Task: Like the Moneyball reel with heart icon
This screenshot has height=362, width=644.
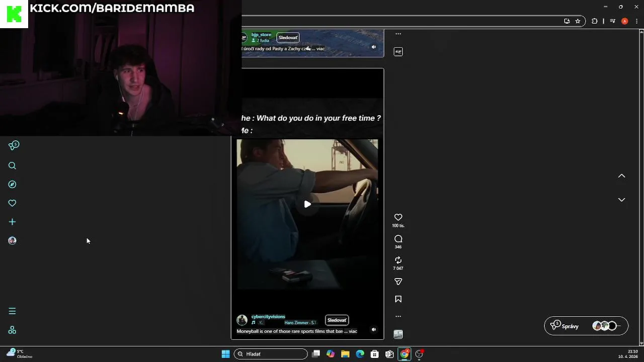Action: 398,217
